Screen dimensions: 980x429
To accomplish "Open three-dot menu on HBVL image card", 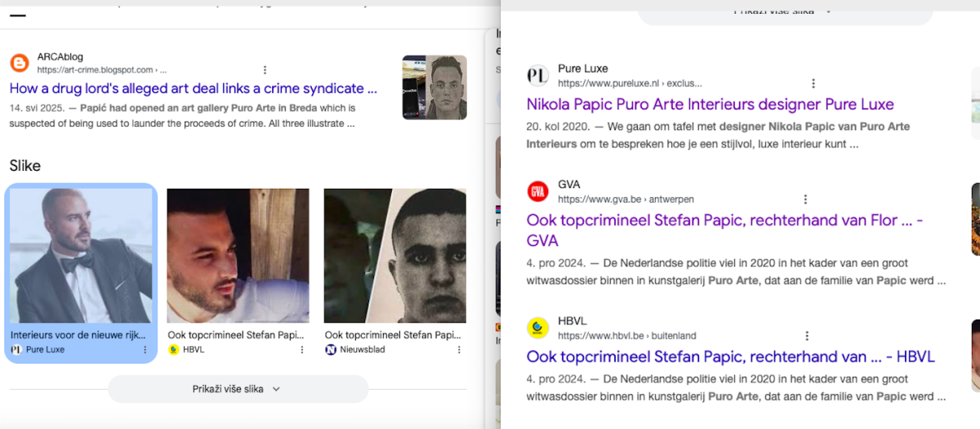I will pos(302,350).
